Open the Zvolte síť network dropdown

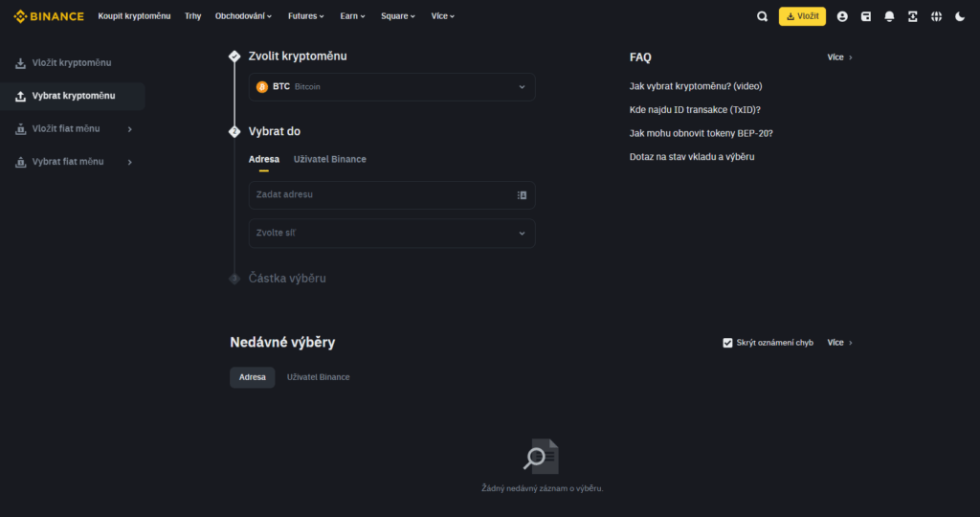click(391, 234)
